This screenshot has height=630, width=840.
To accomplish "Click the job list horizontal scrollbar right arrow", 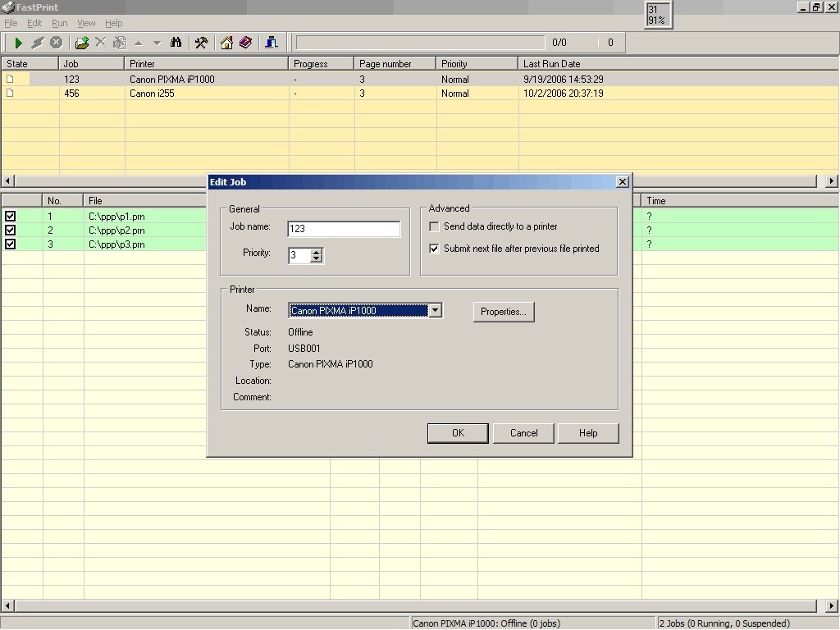I will [832, 181].
